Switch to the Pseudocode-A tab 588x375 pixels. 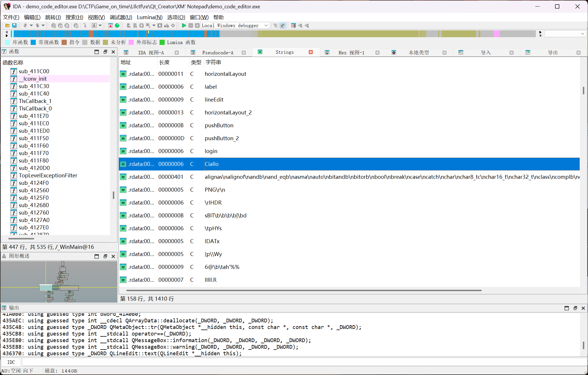218,53
